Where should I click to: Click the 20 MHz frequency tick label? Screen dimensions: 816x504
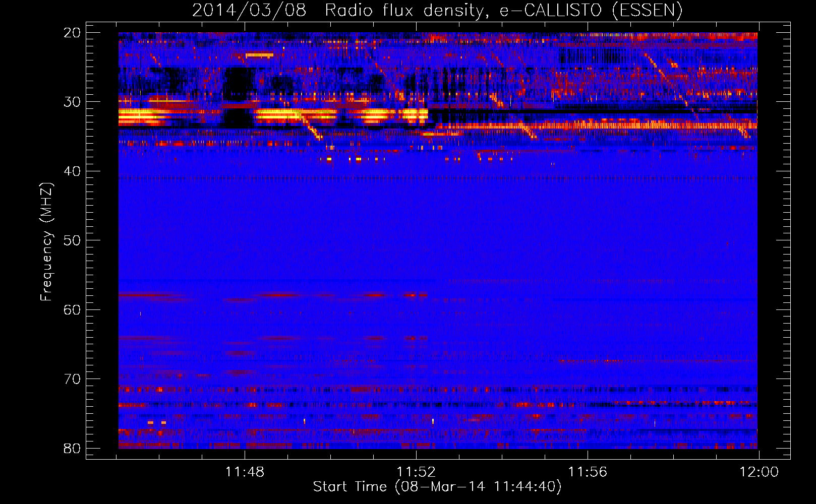coord(72,33)
